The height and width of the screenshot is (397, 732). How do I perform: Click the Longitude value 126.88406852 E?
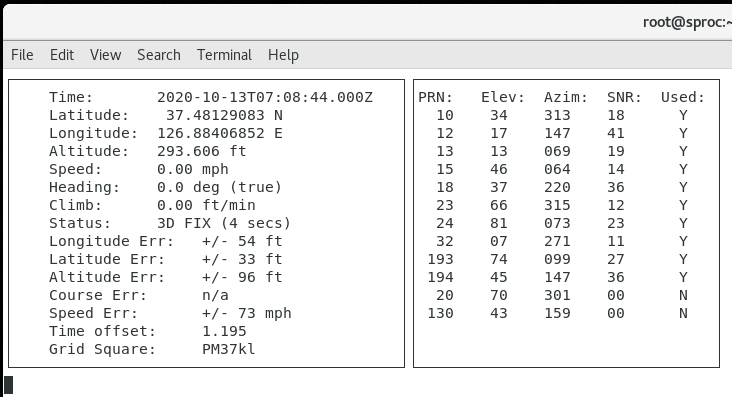(x=220, y=134)
